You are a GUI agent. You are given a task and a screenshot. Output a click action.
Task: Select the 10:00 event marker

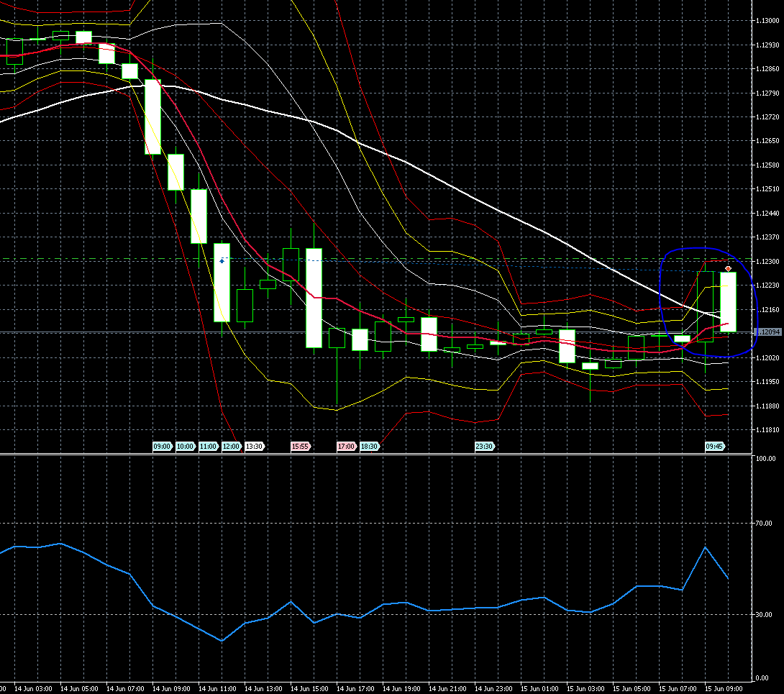tap(185, 447)
